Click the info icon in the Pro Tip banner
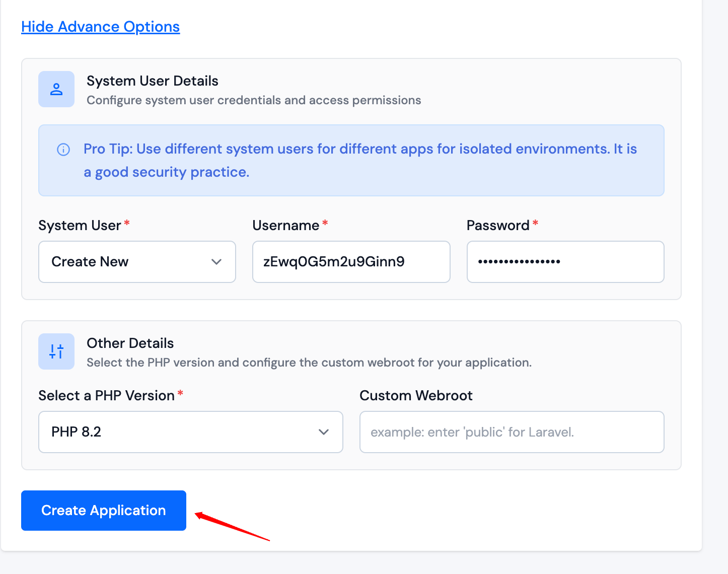The image size is (728, 574). click(x=63, y=150)
